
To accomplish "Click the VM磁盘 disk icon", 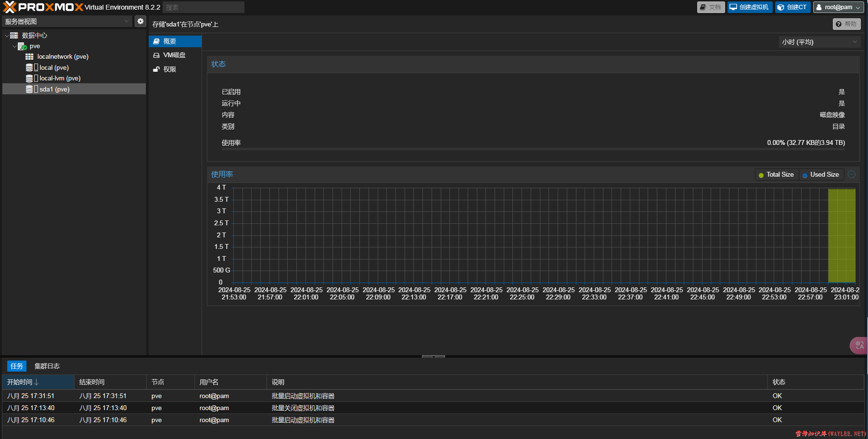I will 156,55.
